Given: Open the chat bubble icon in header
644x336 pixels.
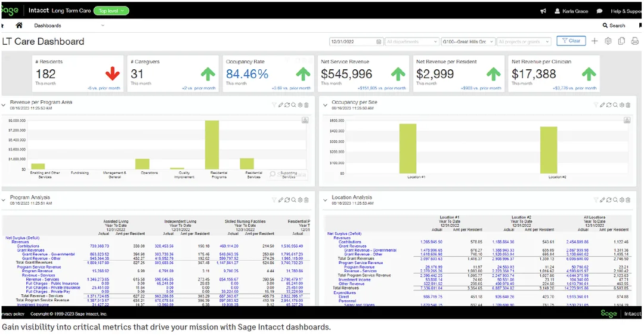Looking at the screenshot, I should click(x=599, y=11).
